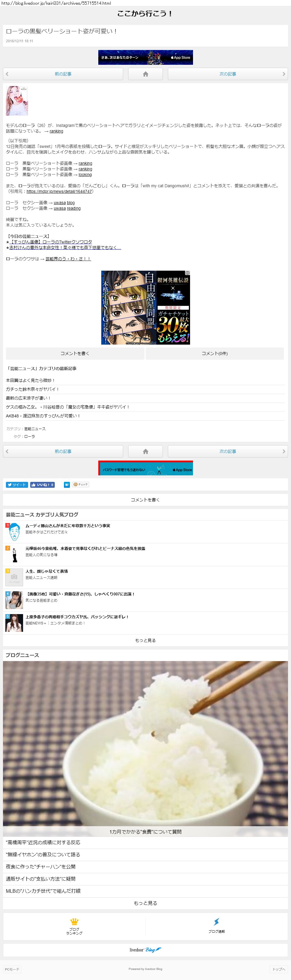The image size is (291, 980).
Task: Open the 芸能界のう・わ・さ link
Action: [x=68, y=259]
